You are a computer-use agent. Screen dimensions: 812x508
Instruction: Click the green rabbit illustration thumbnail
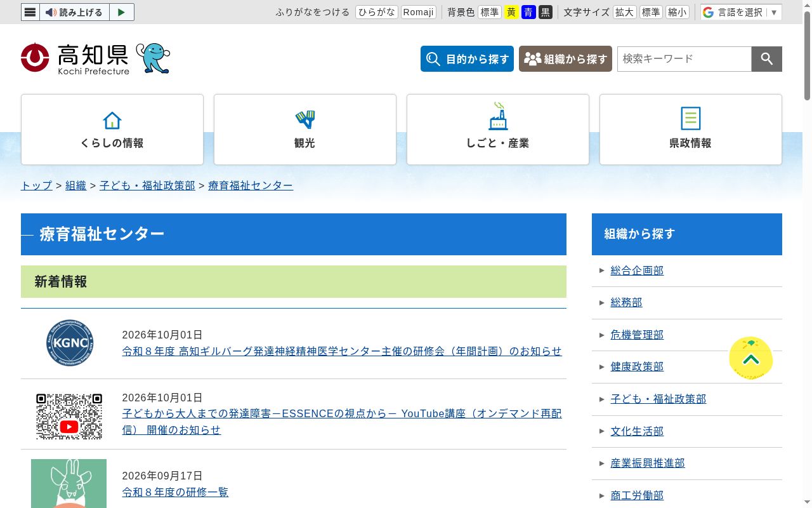point(69,483)
